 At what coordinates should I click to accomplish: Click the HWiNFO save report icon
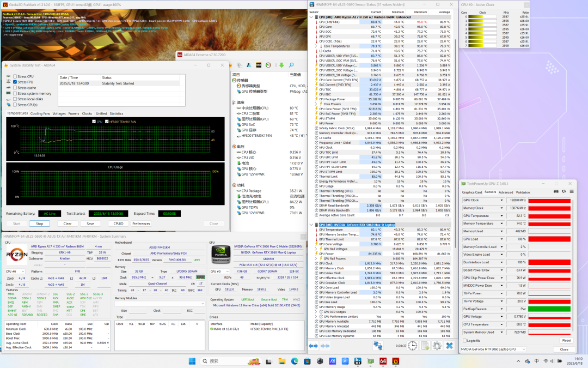425,346
